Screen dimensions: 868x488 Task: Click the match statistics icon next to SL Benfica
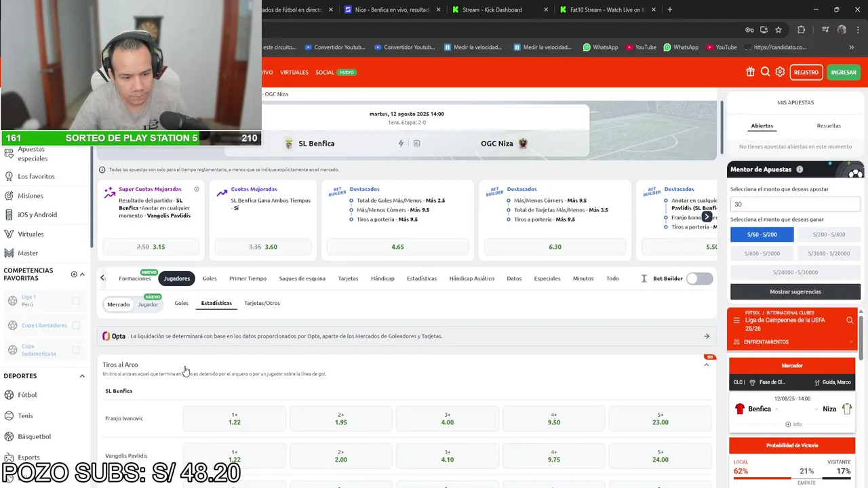pos(416,143)
